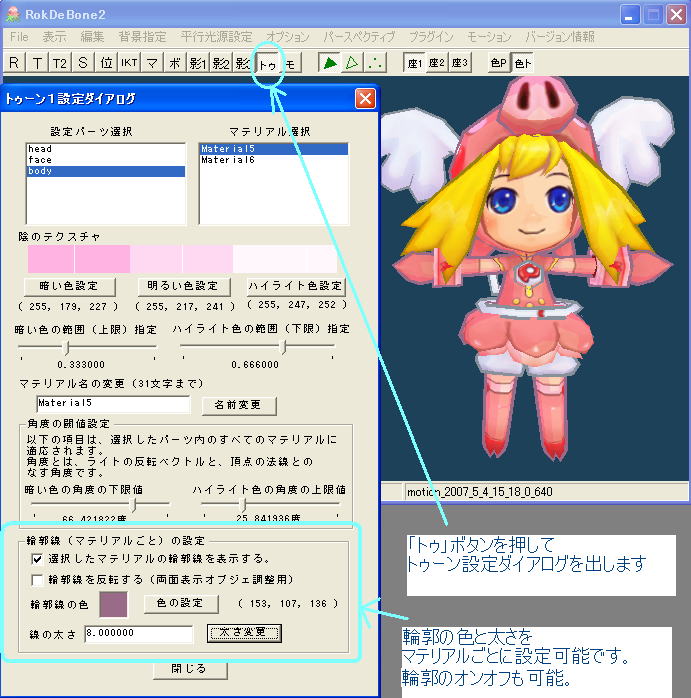691x698 pixels.
Task: Choose Material6 in the material list
Action: tap(228, 160)
